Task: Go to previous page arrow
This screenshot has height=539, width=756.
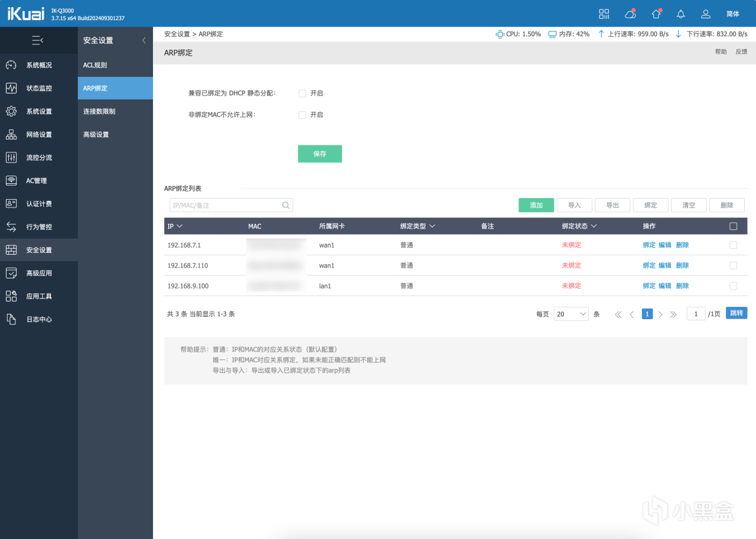Action: click(x=632, y=314)
